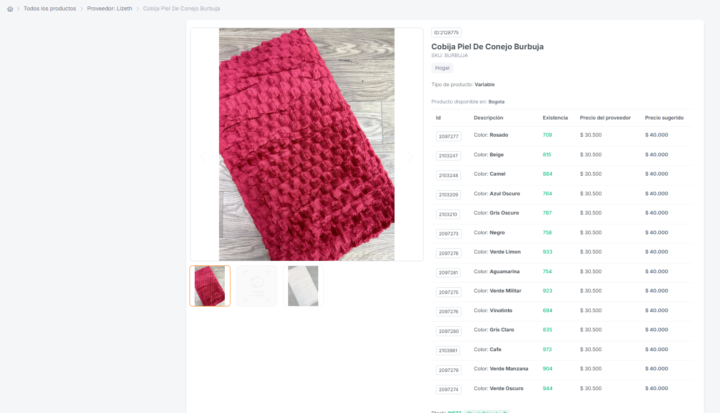The image size is (720, 413).
Task: Show the next product image with right arrow
Action: (x=410, y=157)
